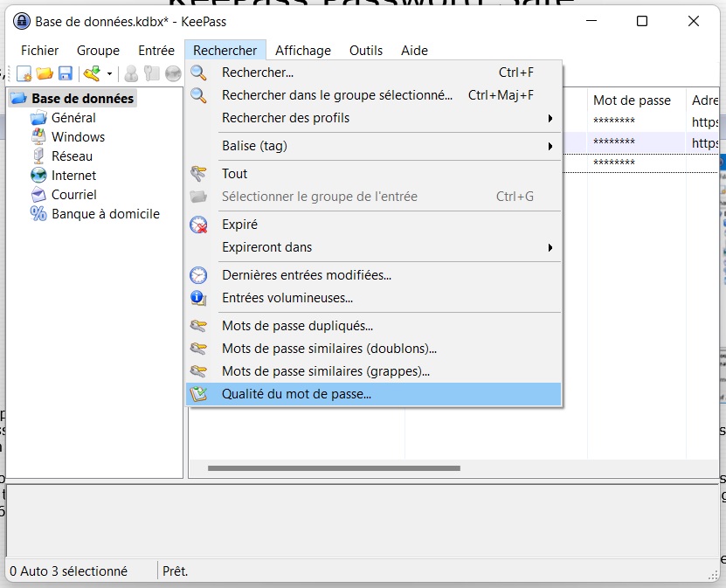This screenshot has height=588, width=726.
Task: Select Mots de passe dupliqués menu entry
Action: 297,326
